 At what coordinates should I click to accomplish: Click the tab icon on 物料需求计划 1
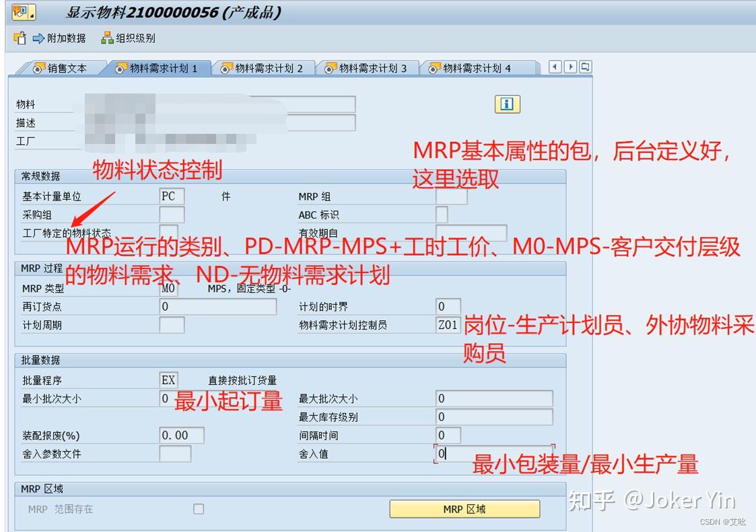(x=121, y=67)
